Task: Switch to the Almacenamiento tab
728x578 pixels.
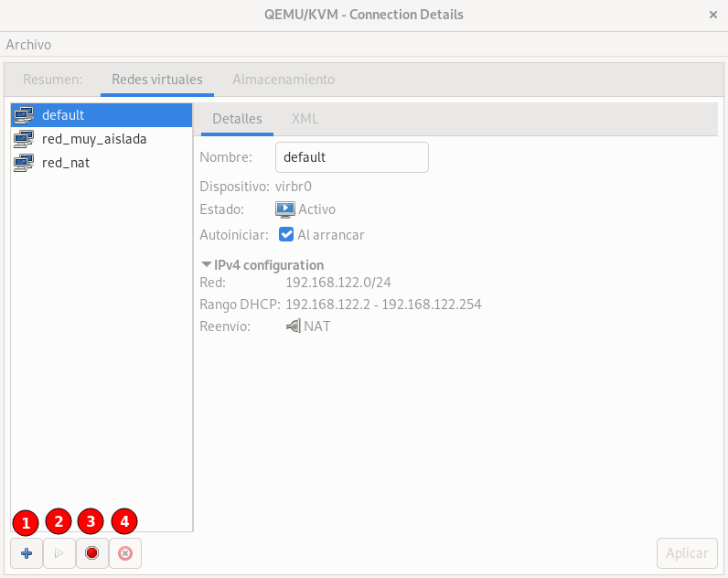Action: pos(284,80)
